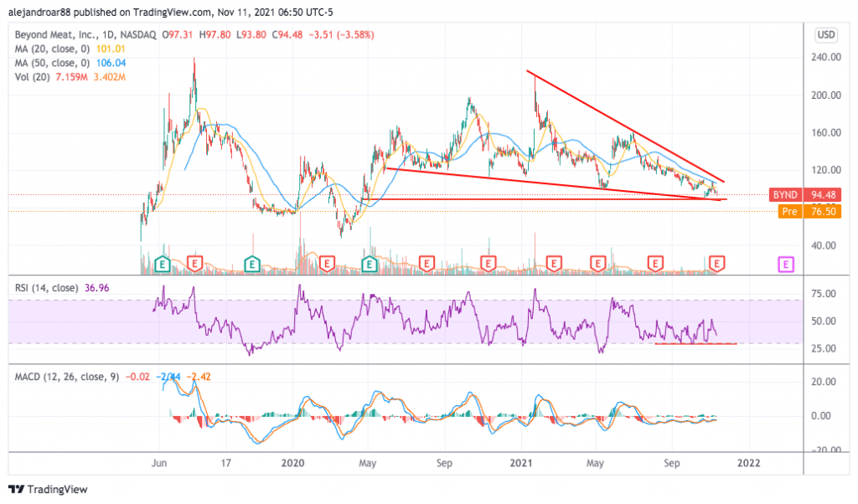Click the close price C94.48
Image resolution: width=858 pixels, height=504 pixels.
point(287,35)
